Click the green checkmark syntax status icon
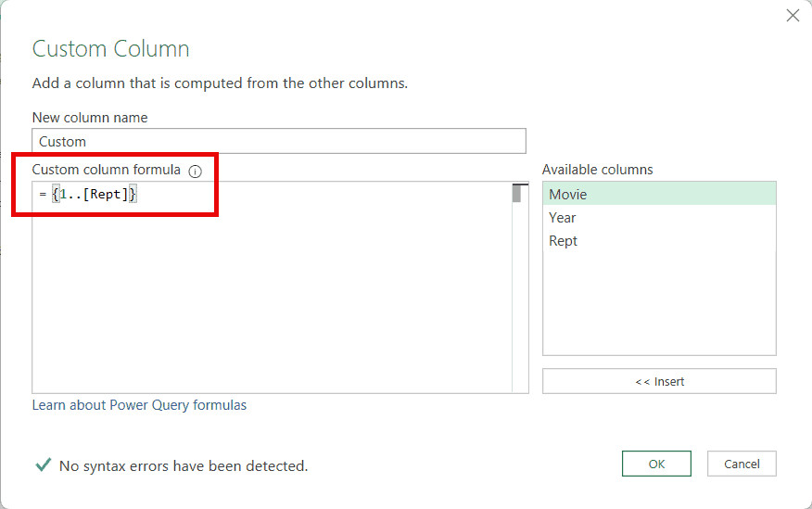812x509 pixels. click(43, 465)
